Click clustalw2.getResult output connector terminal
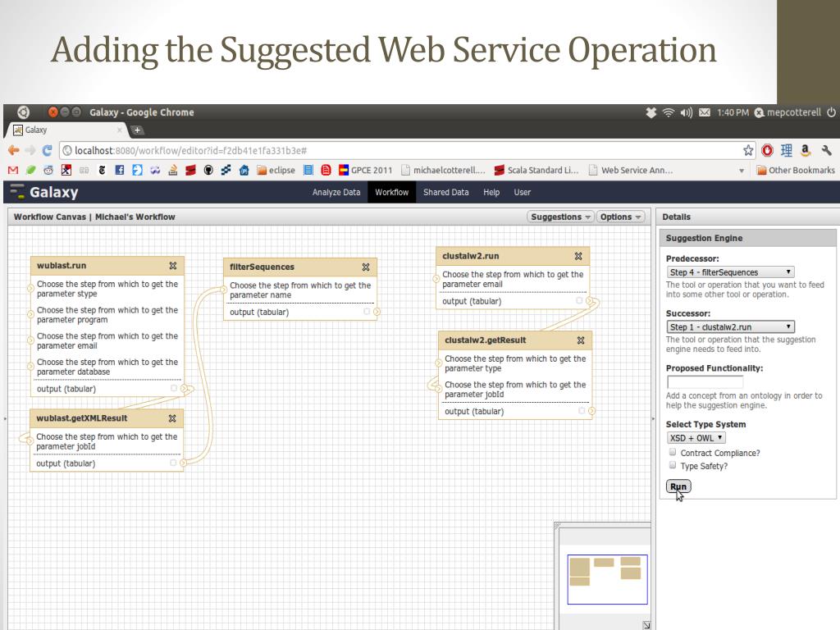The height and width of the screenshot is (630, 840). pyautogui.click(x=592, y=411)
